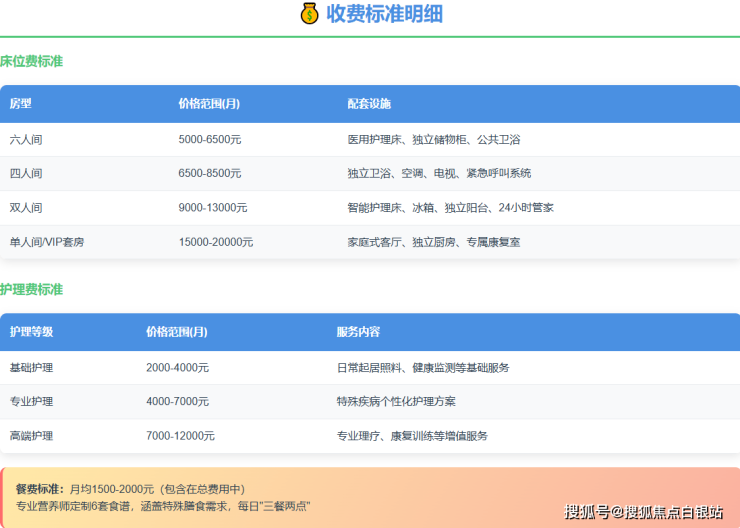Screen dimensions: 740x528
Task: Click the 收费标准明细 page title
Action: pos(384,14)
